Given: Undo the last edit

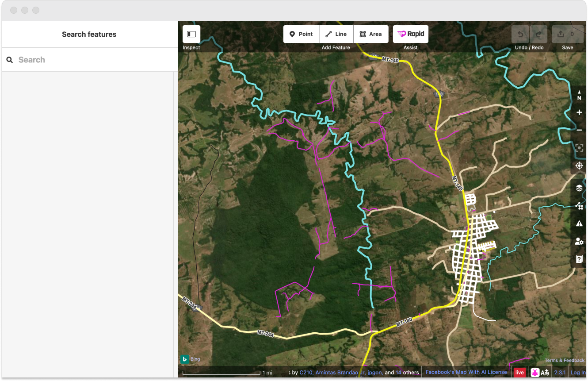Looking at the screenshot, I should pyautogui.click(x=520, y=34).
